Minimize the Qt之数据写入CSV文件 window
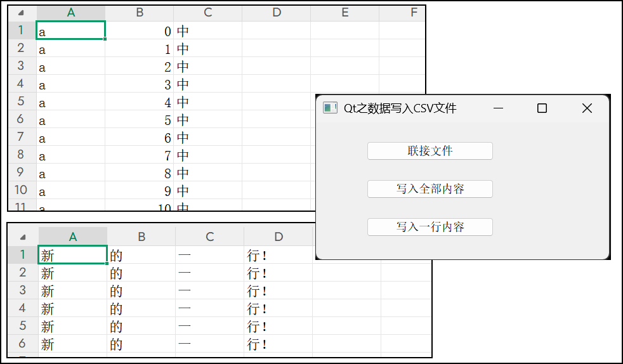 [498, 108]
